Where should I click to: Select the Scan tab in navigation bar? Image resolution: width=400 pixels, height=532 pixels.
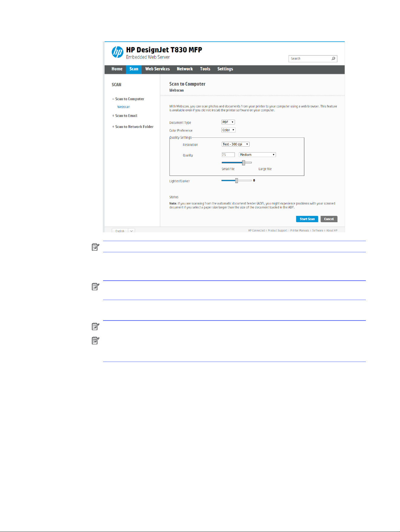[x=134, y=69]
